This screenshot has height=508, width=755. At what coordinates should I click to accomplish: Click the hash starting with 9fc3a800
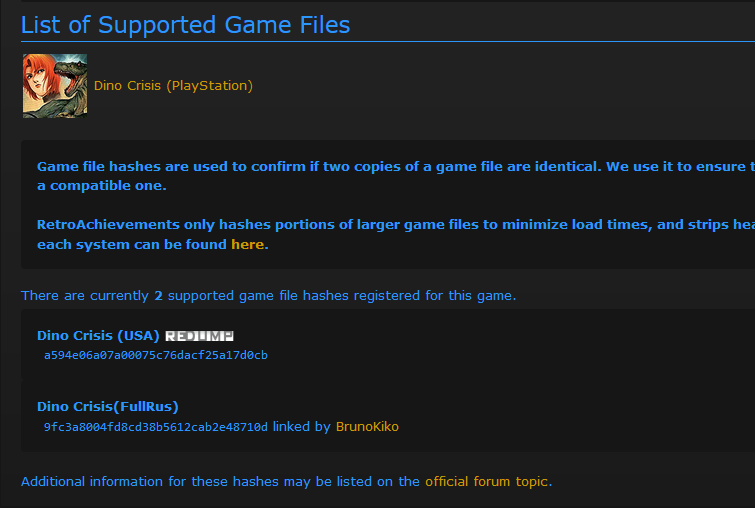(x=156, y=427)
